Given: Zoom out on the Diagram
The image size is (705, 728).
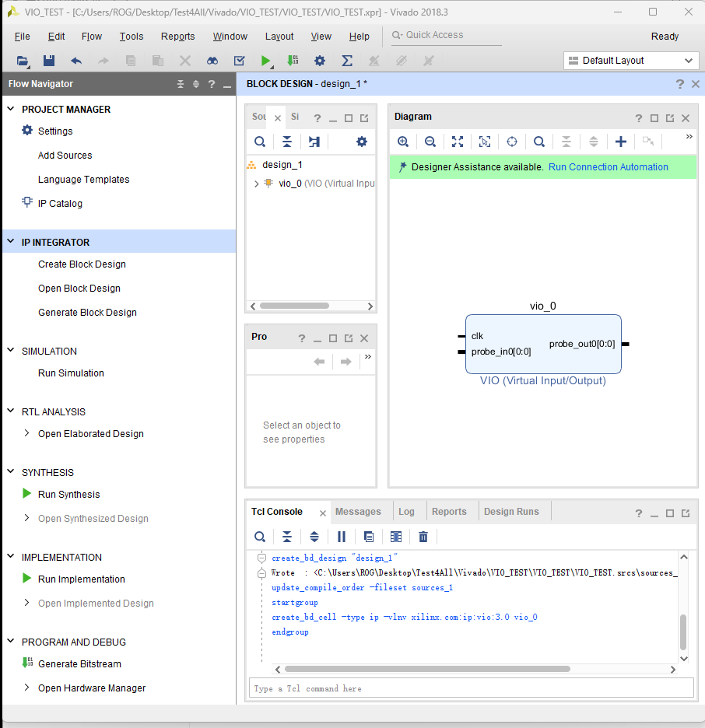Looking at the screenshot, I should coord(430,142).
